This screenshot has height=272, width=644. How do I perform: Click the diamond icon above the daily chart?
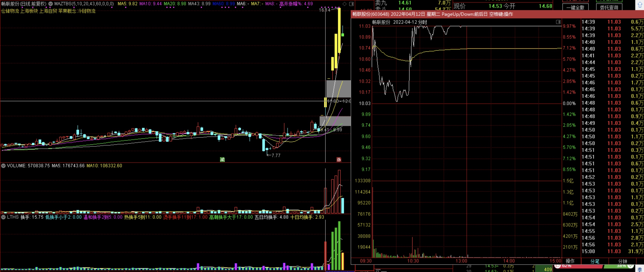click(x=344, y=4)
